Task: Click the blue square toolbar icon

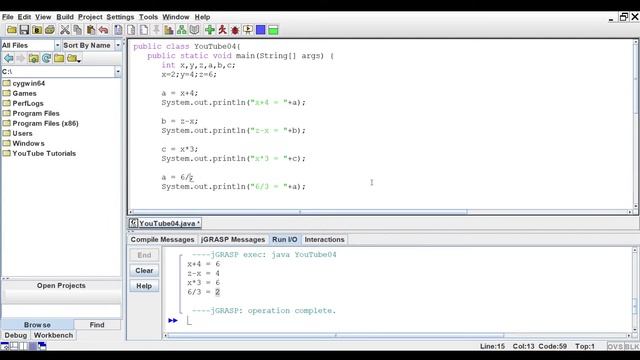Action: click(260, 30)
